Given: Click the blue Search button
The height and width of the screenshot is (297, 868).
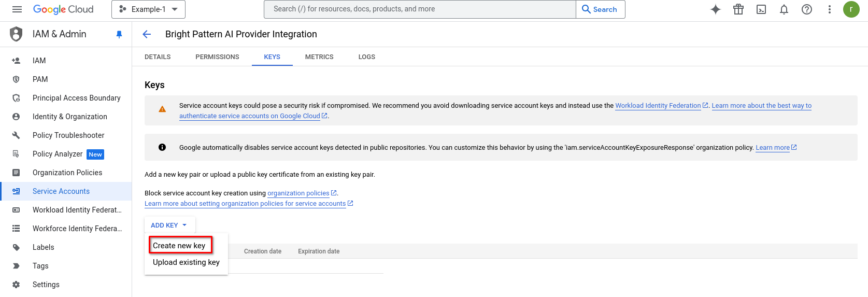Looking at the screenshot, I should point(600,9).
